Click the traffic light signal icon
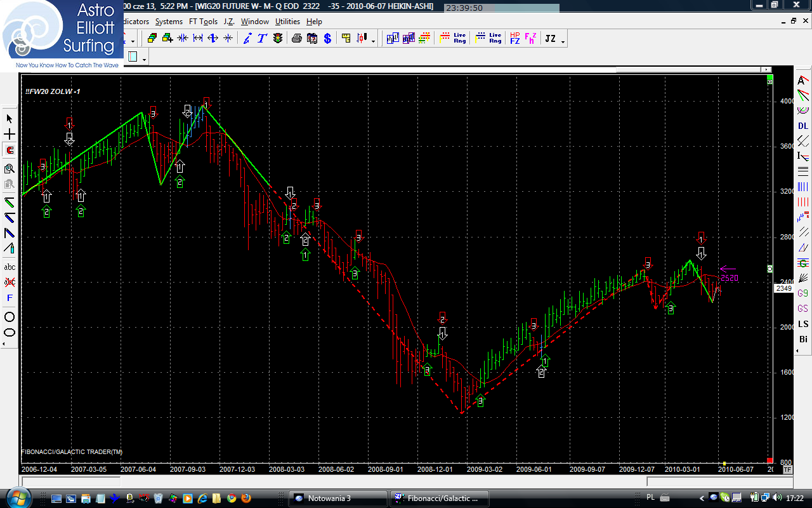The height and width of the screenshot is (508, 812). (x=278, y=39)
